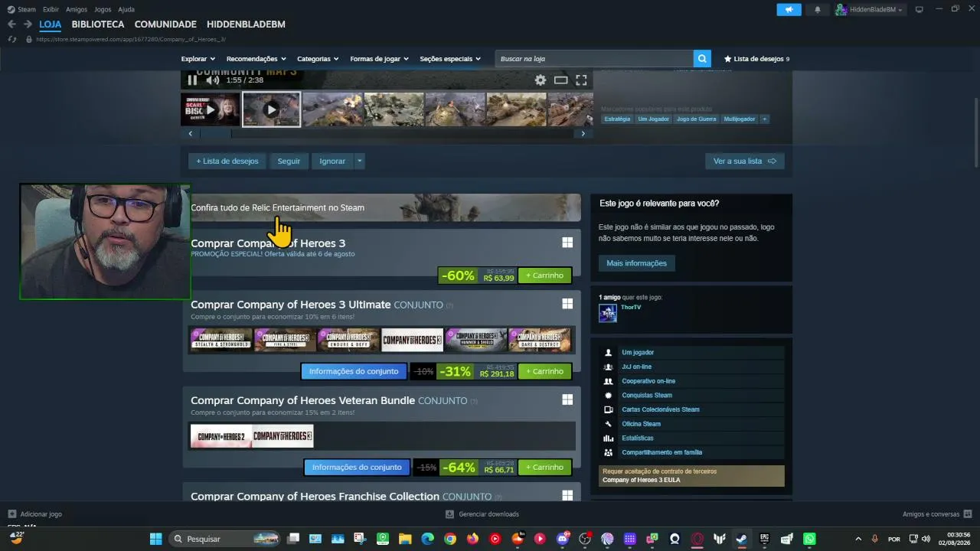Show hidden system tray icons
The width and height of the screenshot is (980, 551).
tap(857, 539)
